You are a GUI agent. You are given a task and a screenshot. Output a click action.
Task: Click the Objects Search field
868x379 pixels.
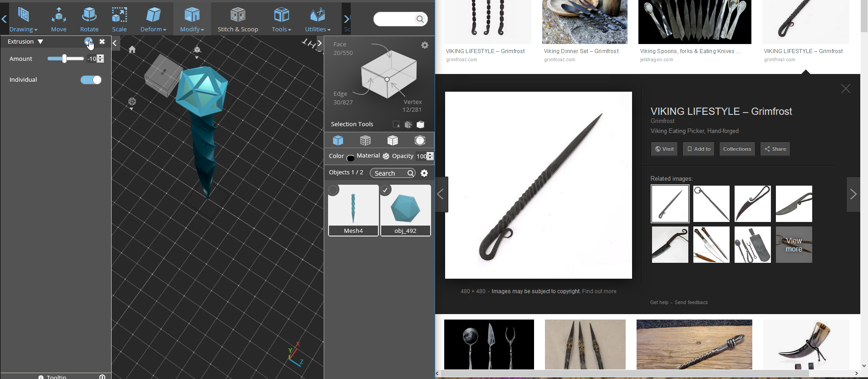(392, 173)
